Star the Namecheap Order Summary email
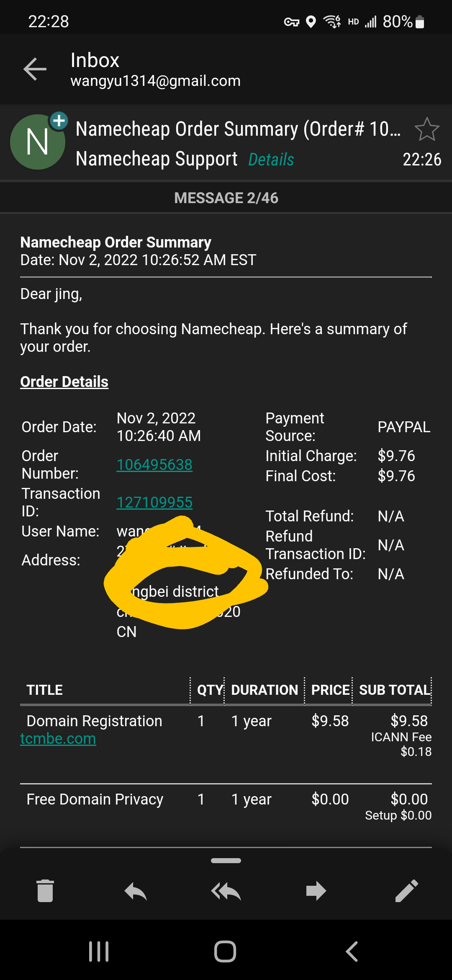 click(426, 129)
